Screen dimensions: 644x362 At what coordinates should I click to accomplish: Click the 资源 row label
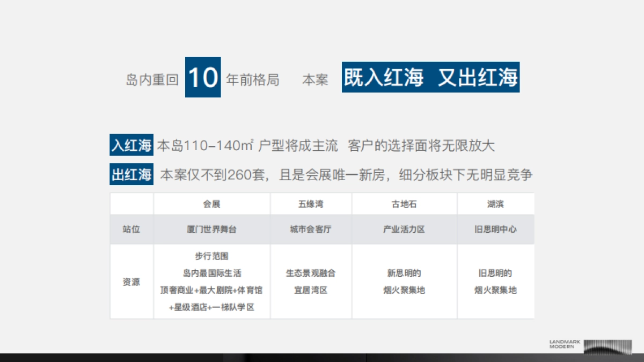tap(131, 282)
